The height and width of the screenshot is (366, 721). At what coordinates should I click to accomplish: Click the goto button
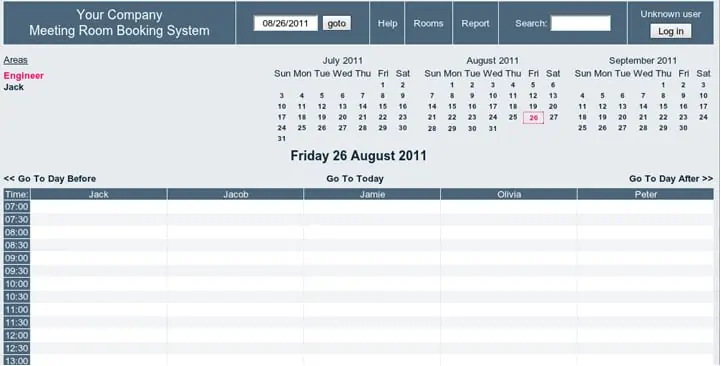[337, 23]
